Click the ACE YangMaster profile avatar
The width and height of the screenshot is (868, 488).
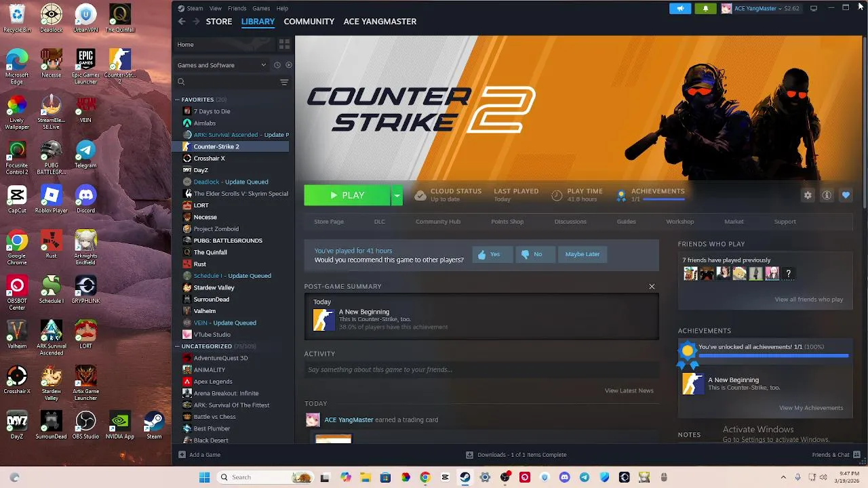pyautogui.click(x=726, y=8)
